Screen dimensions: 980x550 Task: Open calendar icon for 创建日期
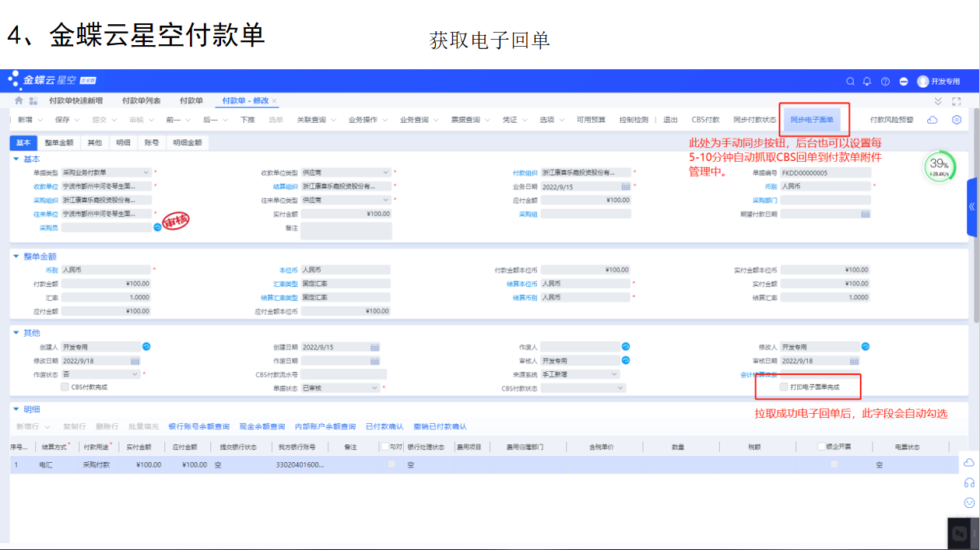(x=374, y=347)
